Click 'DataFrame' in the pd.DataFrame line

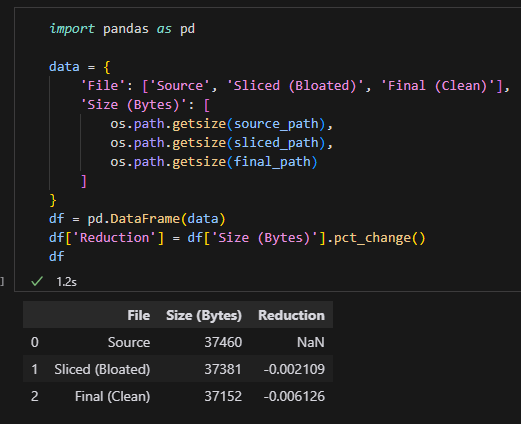coord(145,219)
